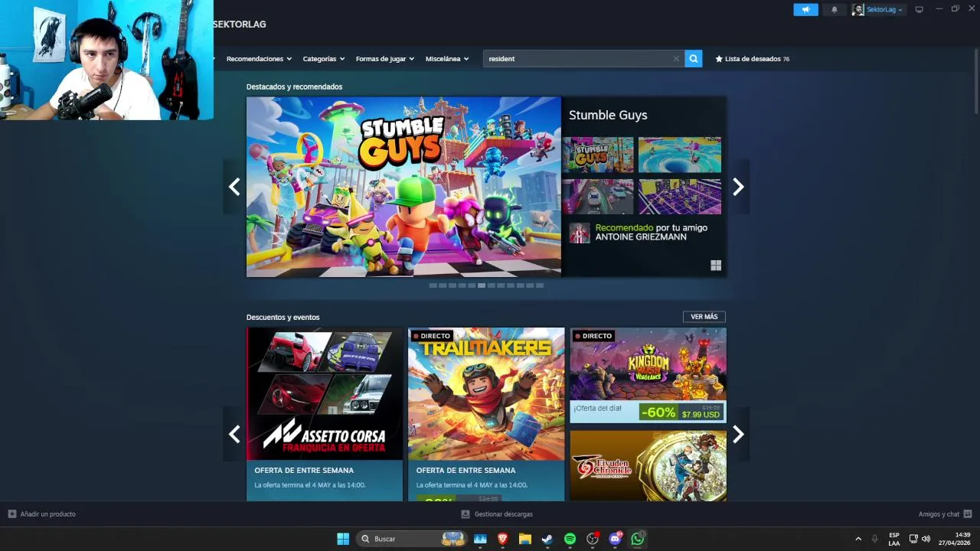Show previous discounts carousel arrow

[234, 435]
